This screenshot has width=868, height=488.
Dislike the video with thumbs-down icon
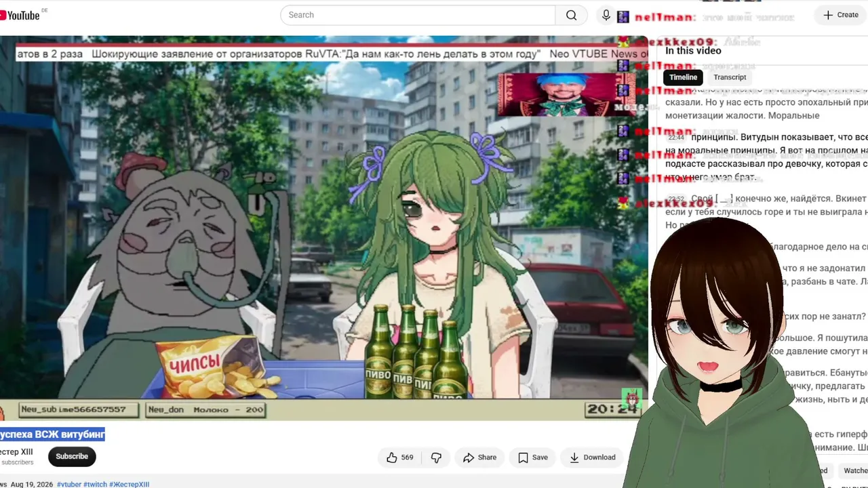pos(436,457)
